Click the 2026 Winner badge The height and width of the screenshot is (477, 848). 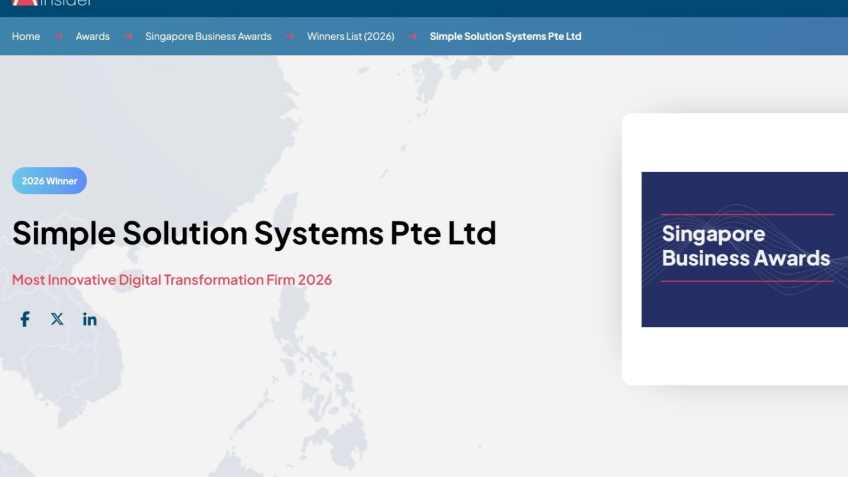point(49,181)
